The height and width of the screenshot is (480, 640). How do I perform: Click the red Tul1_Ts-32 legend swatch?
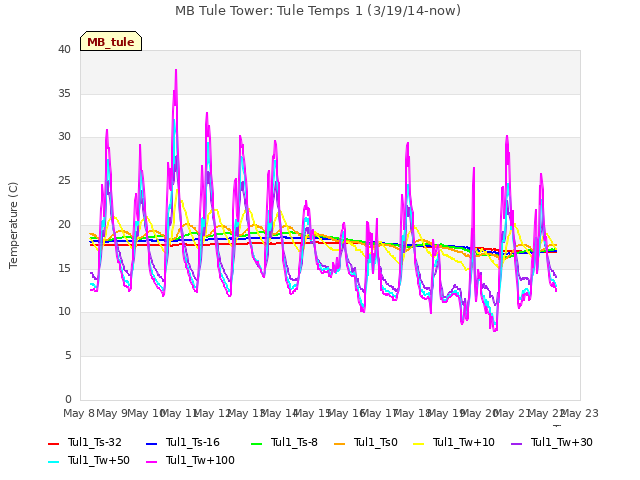[53, 444]
